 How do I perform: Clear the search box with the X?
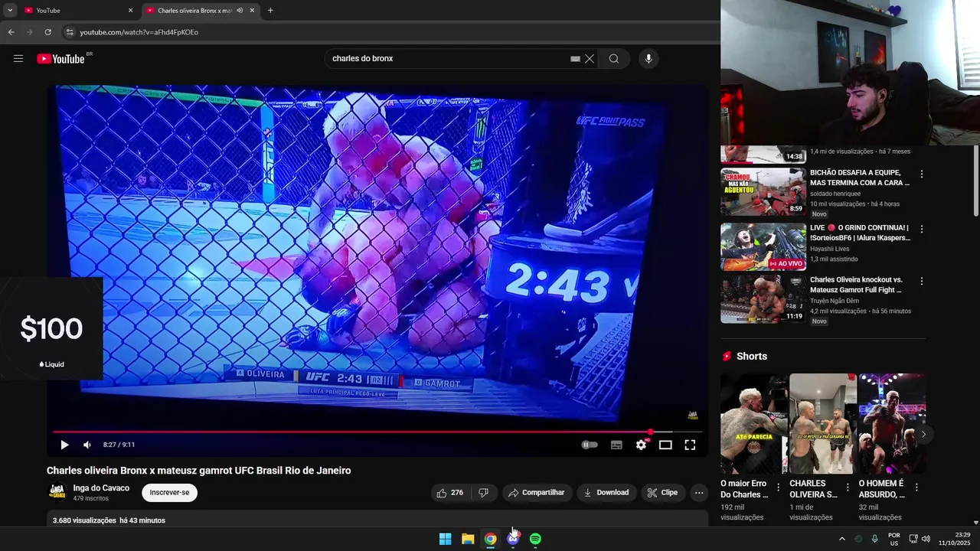pos(590,59)
